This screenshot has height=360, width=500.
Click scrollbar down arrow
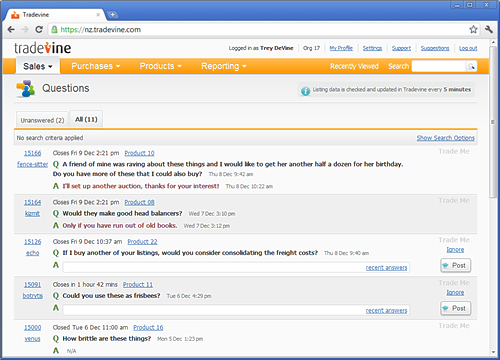pos(493,352)
